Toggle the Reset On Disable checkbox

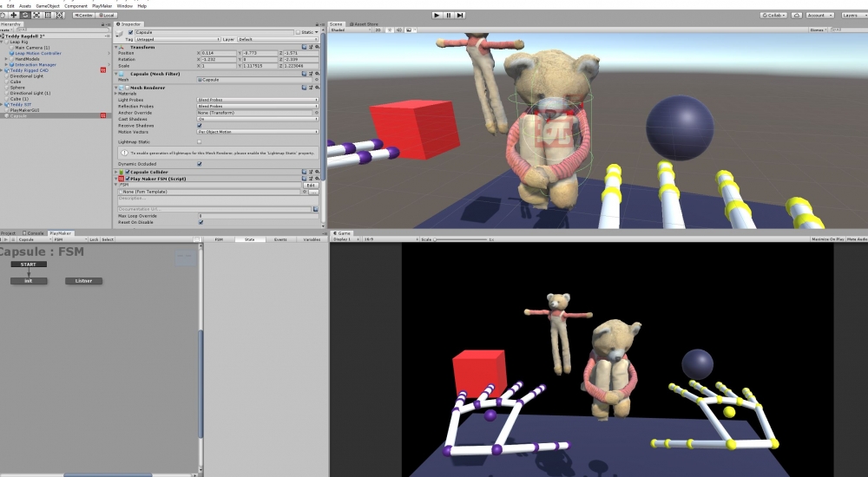[200, 222]
